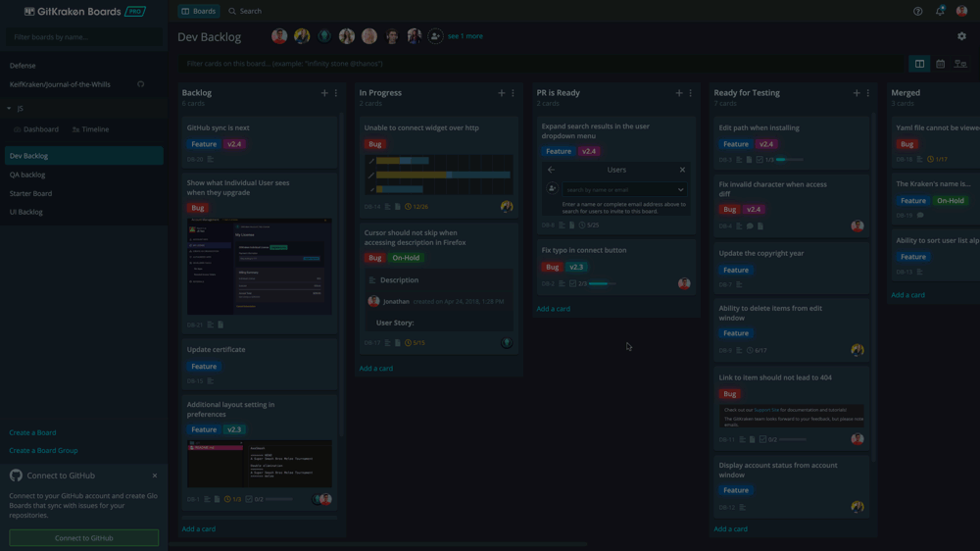Click the invite members icon
The height and width of the screenshot is (551, 980).
point(435,36)
